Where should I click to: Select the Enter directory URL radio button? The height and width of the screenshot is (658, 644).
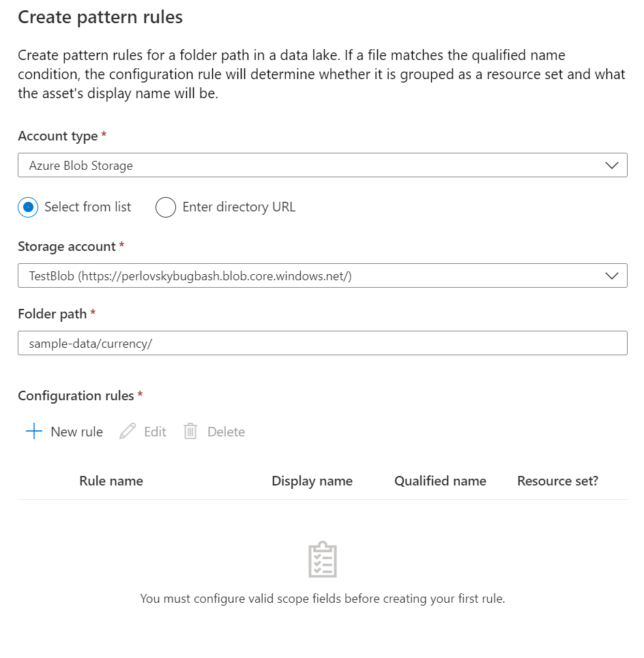(165, 207)
